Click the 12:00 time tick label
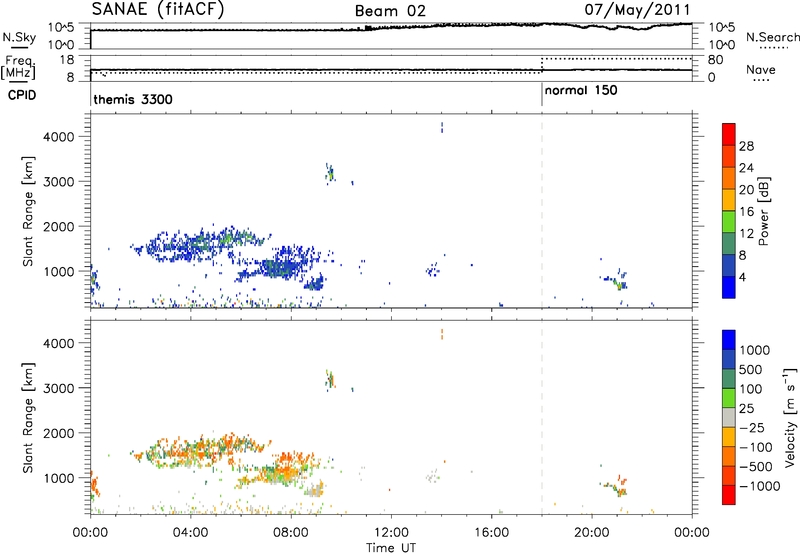The width and height of the screenshot is (800, 554). coord(391,533)
